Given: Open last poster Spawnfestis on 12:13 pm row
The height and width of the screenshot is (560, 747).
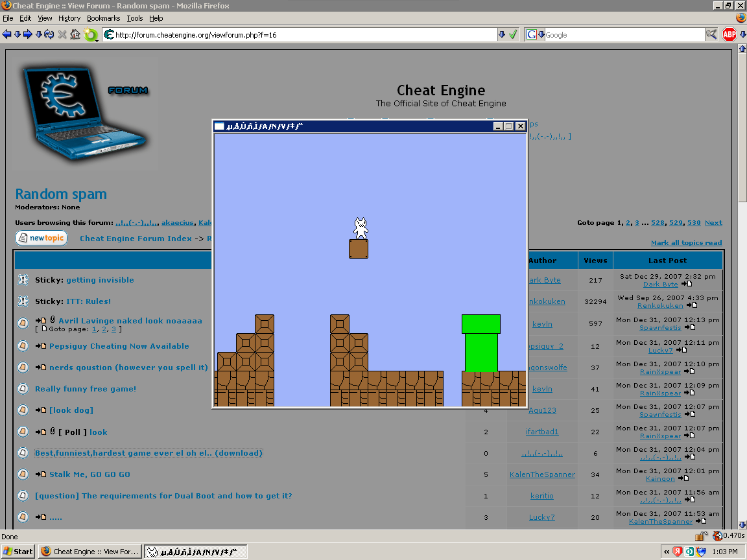Looking at the screenshot, I should 660,327.
